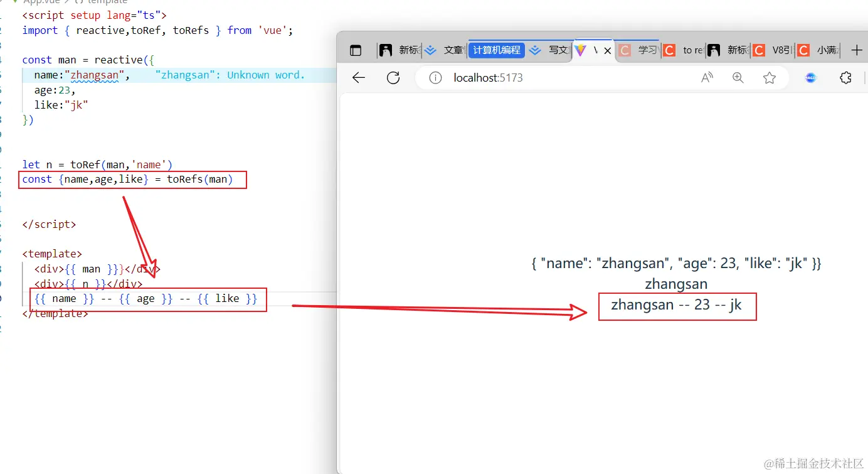
Task: Click the closing </script> tag line
Action: pos(49,224)
